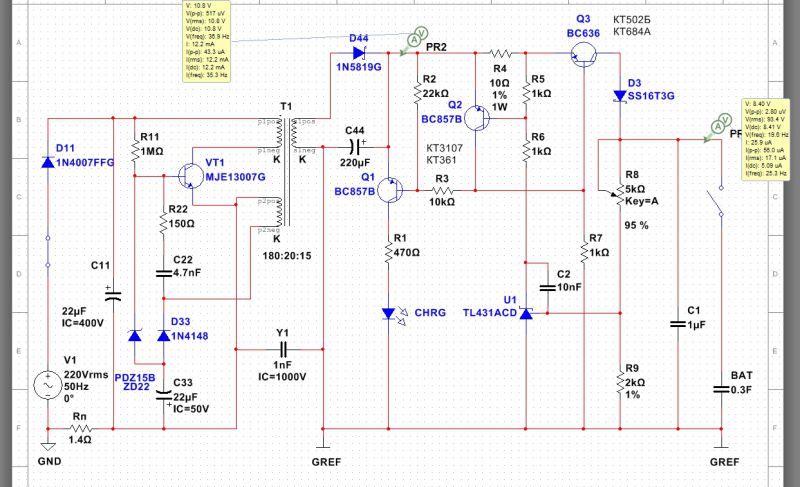Select the D11 1N4007FFG diode
This screenshot has width=800, height=487.
(x=47, y=160)
